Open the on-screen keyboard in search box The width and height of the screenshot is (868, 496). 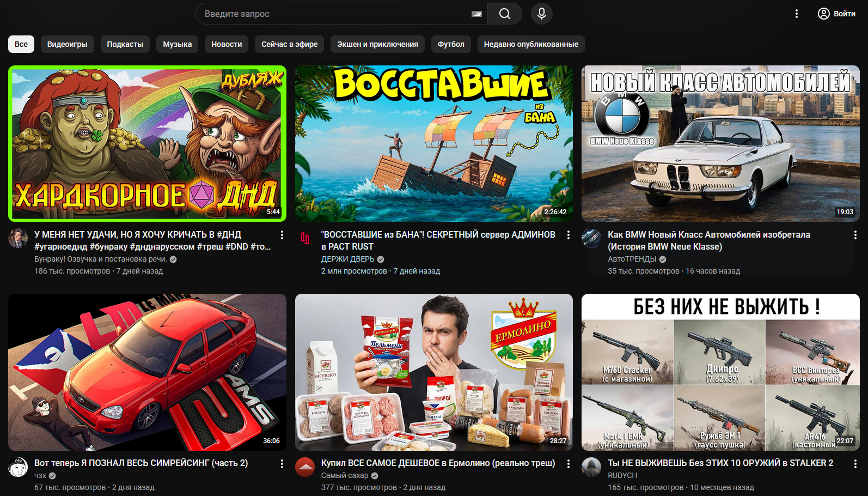(x=476, y=14)
